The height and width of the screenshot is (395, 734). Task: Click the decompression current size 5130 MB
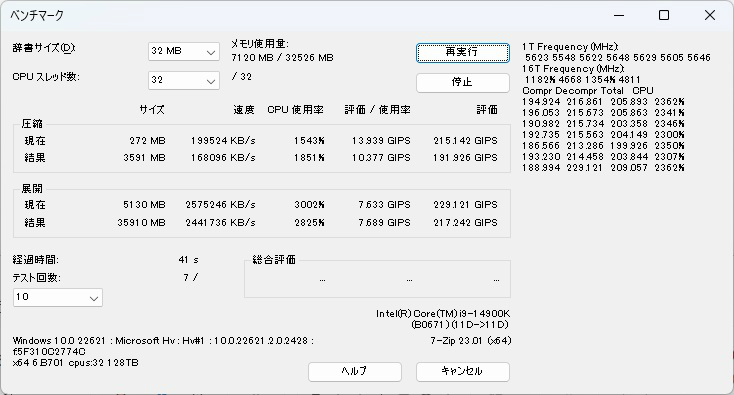tap(144, 205)
